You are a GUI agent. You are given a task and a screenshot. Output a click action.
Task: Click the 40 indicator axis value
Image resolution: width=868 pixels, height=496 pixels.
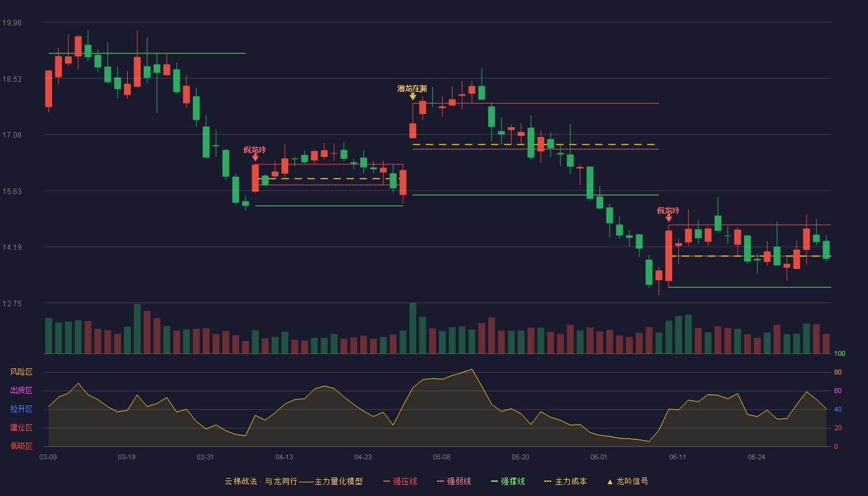838,409
